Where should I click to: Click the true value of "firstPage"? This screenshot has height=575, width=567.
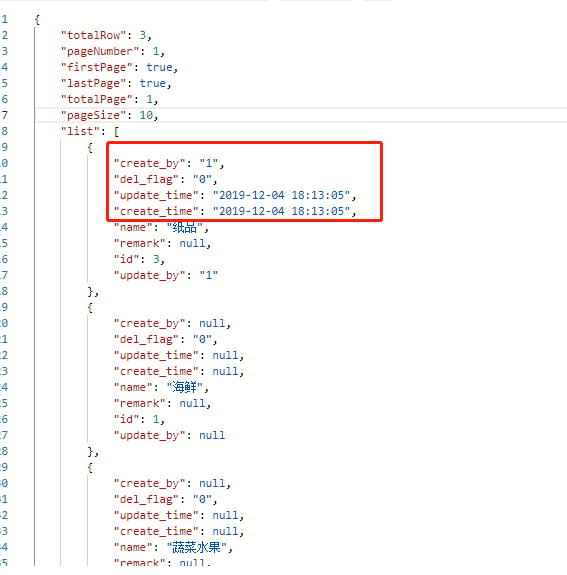(160, 67)
